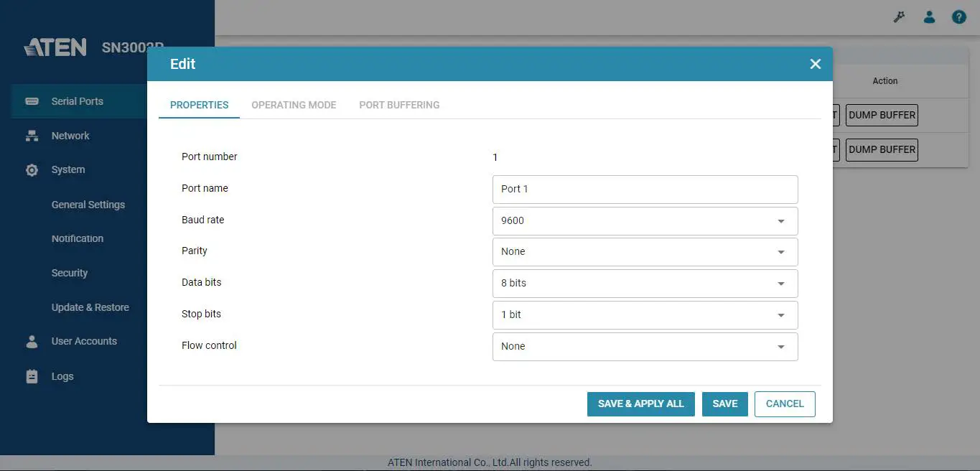This screenshot has height=471, width=980.
Task: Click the Baud rate label
Action: (203, 220)
